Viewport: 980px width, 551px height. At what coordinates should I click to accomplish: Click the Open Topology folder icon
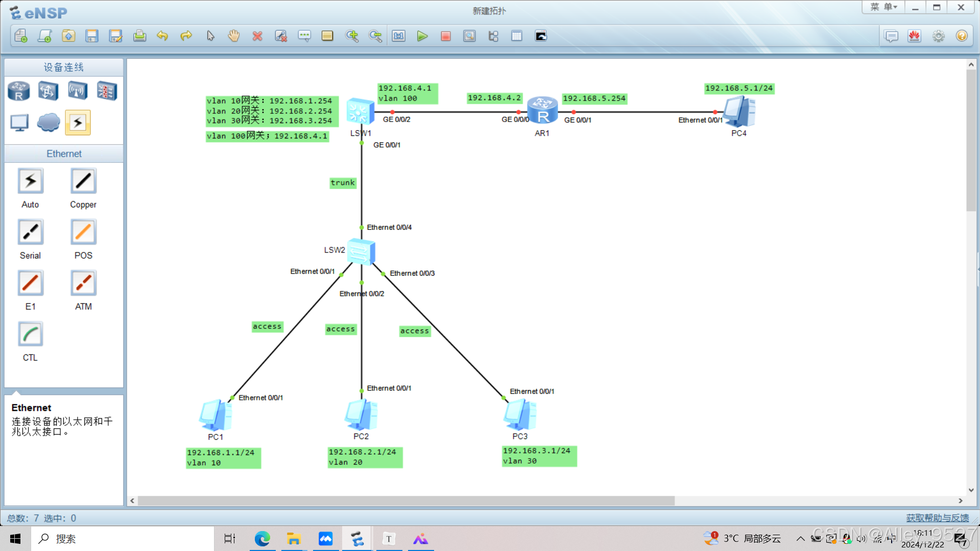[68, 36]
